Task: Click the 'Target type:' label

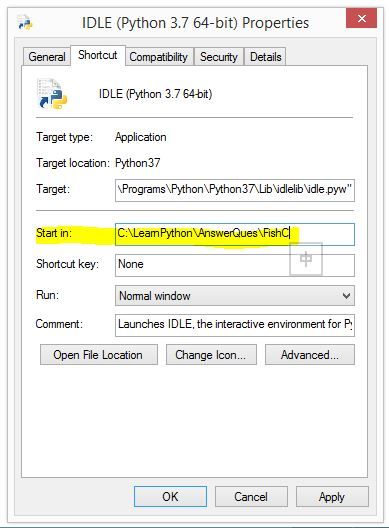Action: [64, 137]
